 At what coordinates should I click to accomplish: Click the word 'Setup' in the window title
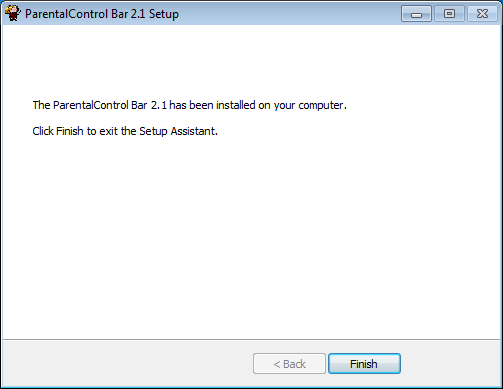(x=164, y=14)
